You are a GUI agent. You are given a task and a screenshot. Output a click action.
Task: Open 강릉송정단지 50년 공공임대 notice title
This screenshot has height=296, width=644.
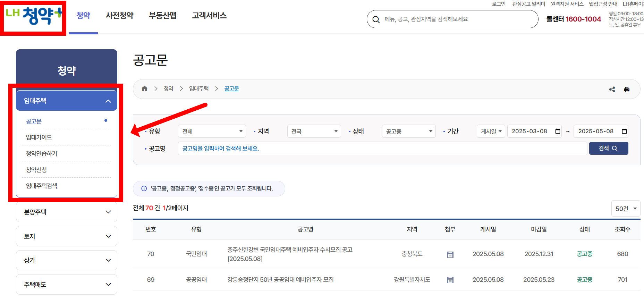click(280, 280)
